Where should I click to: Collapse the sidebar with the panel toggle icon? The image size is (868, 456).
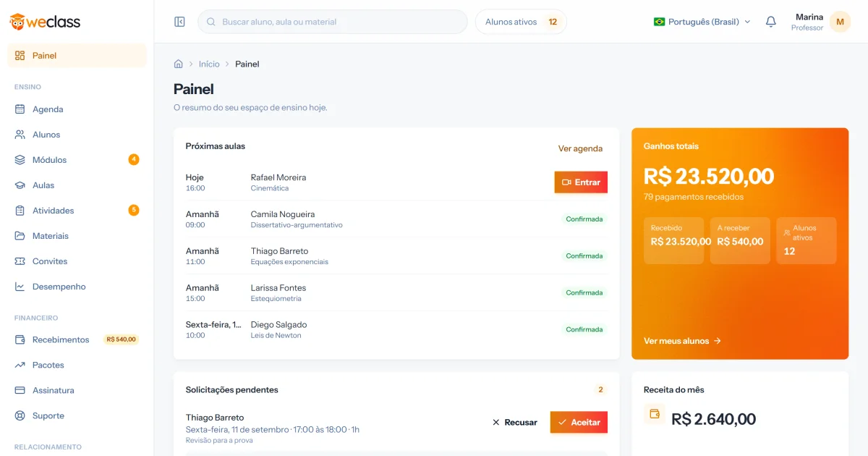tap(180, 22)
